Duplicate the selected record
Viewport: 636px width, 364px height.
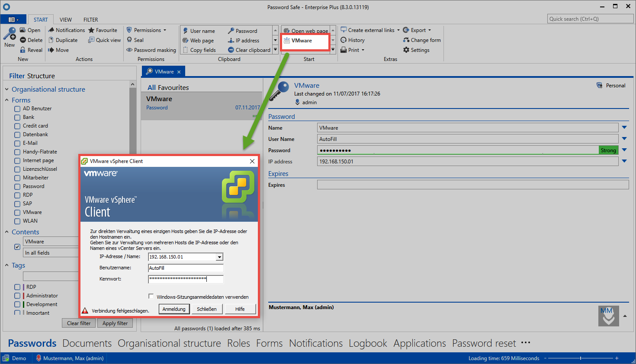tap(63, 40)
